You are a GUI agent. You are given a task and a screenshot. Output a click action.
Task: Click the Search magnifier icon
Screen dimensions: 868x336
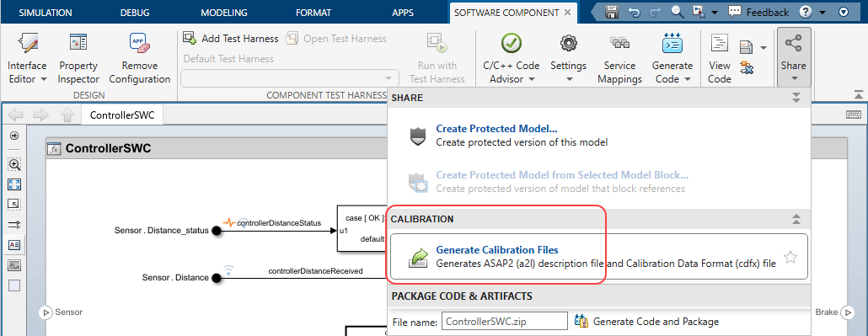tap(677, 12)
